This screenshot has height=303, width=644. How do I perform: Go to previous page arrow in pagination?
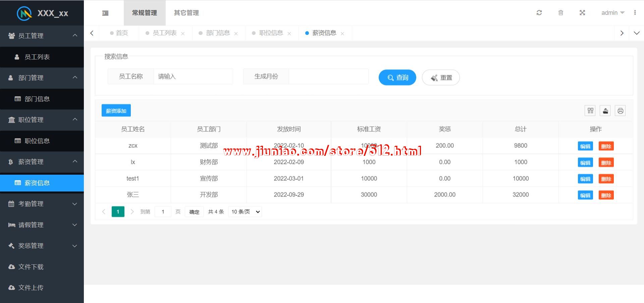[104, 212]
